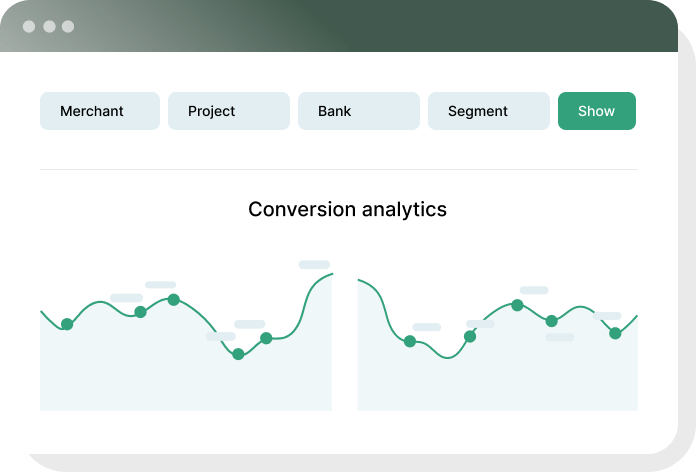Image resolution: width=696 pixels, height=472 pixels.
Task: Click the lowest data point on left chart
Action: point(238,354)
